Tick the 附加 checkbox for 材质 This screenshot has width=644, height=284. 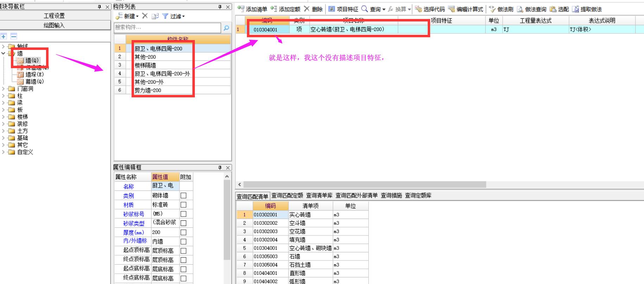[183, 205]
